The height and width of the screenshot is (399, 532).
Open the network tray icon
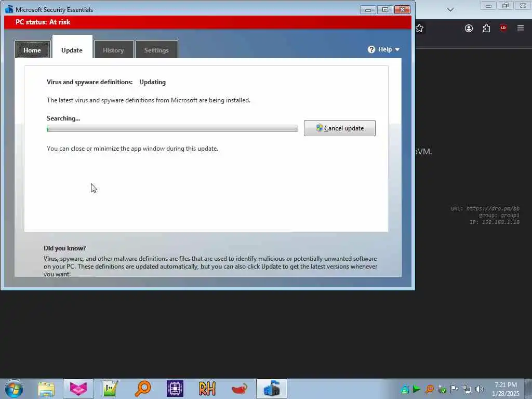467,389
